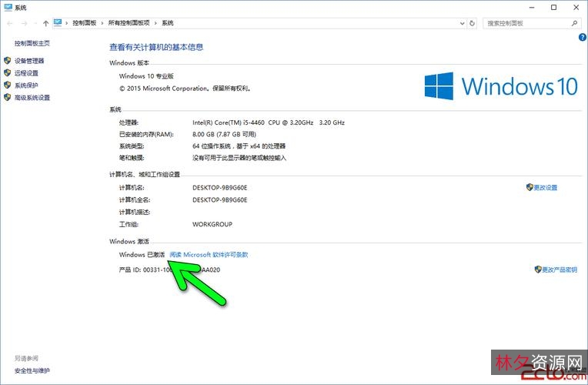The width and height of the screenshot is (588, 385).
Task: Click the shield icon beside 远程设置
Action: pos(7,72)
